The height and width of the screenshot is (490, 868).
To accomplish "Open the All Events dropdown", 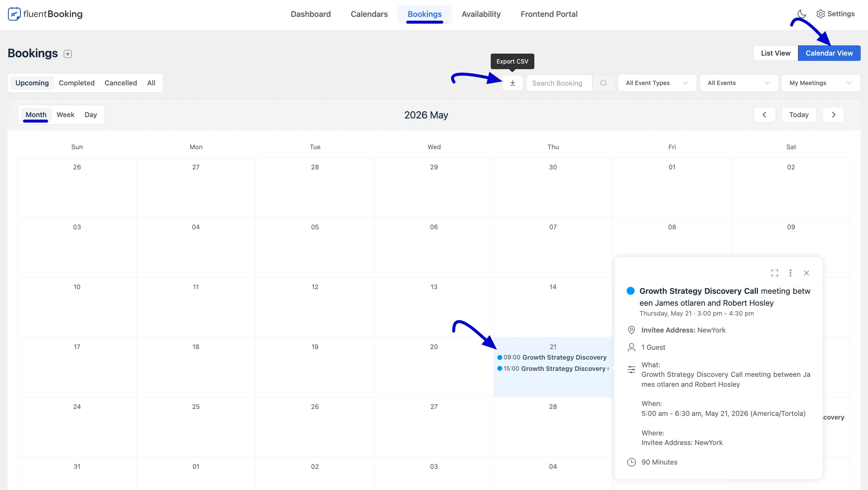I will click(739, 83).
